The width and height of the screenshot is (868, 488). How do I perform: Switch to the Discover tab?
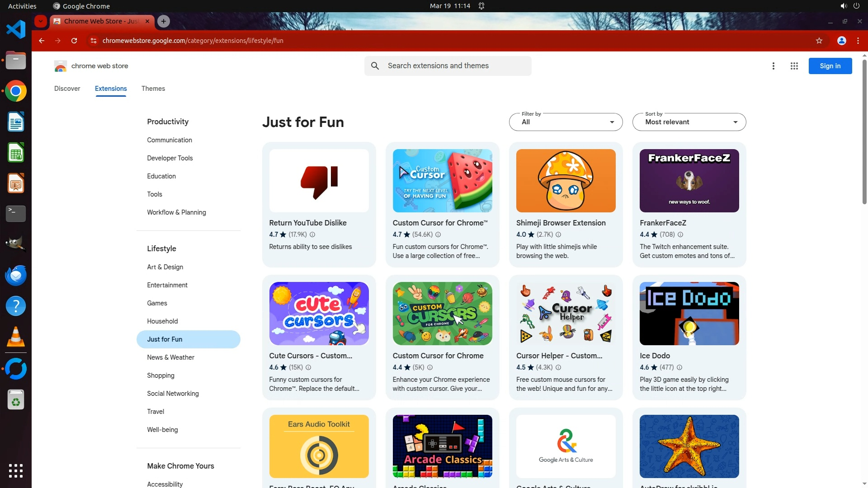click(67, 89)
